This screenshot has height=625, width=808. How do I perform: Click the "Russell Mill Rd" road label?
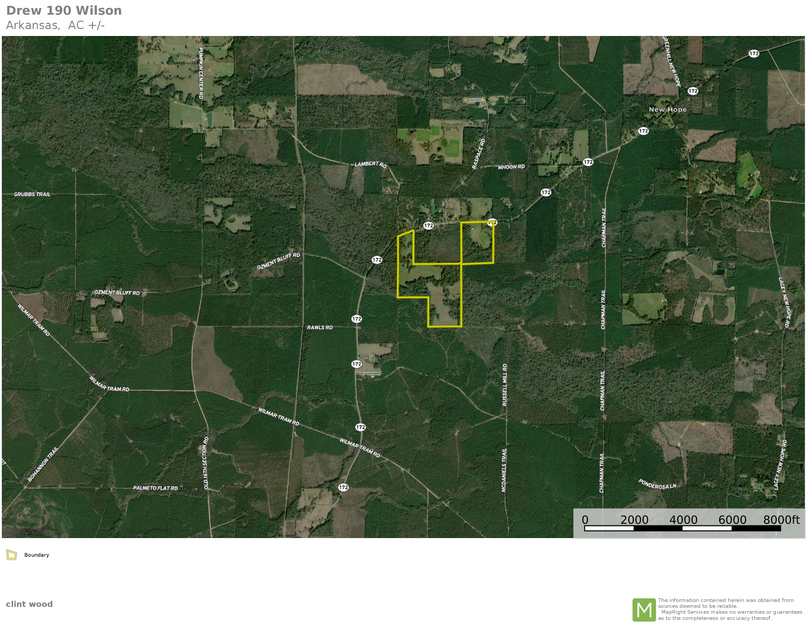[x=505, y=385]
